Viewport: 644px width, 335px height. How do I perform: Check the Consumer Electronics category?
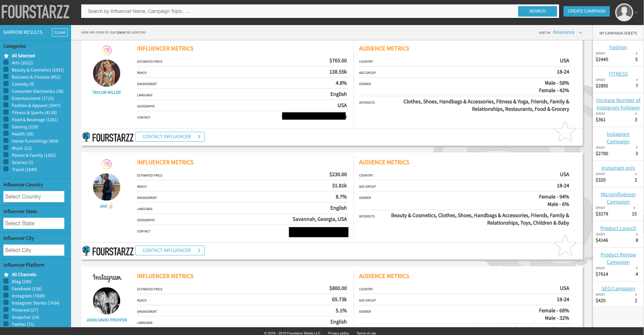click(6, 91)
